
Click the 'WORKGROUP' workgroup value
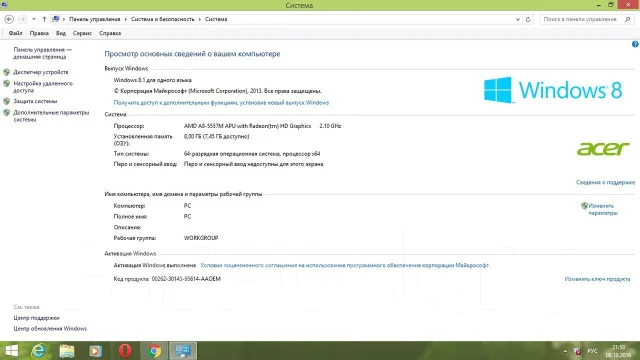click(x=201, y=238)
